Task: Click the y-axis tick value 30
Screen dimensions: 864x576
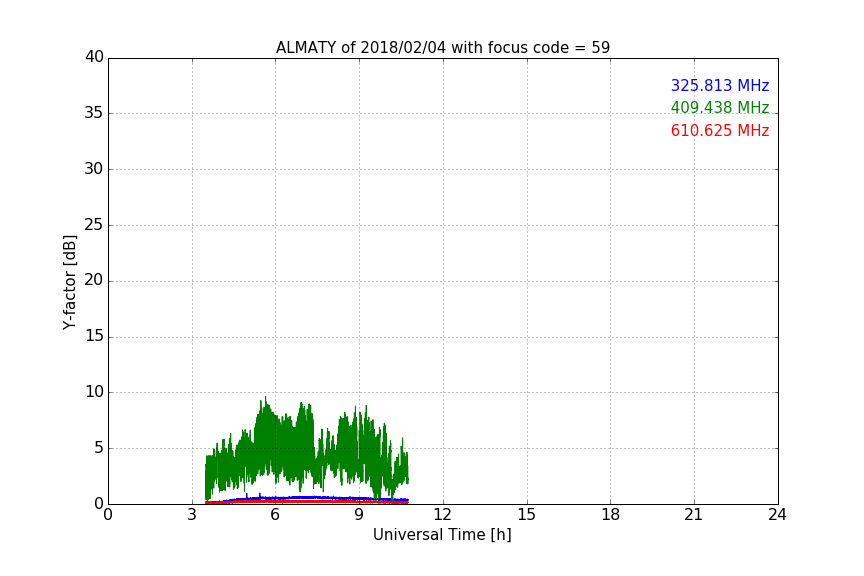Action: (94, 169)
